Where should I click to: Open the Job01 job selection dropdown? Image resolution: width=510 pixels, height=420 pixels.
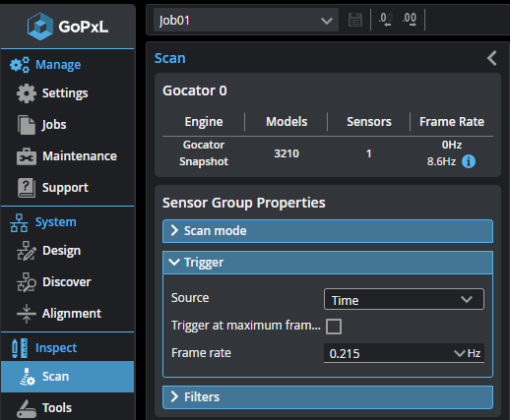tap(246, 21)
